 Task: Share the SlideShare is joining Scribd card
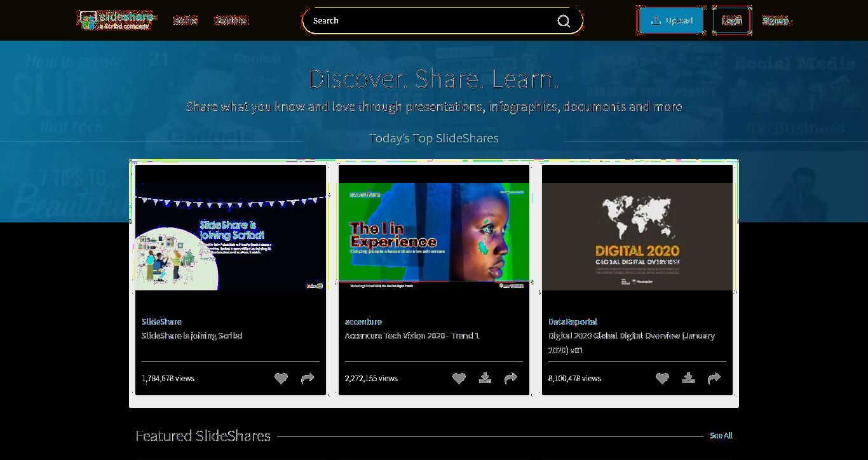(308, 378)
